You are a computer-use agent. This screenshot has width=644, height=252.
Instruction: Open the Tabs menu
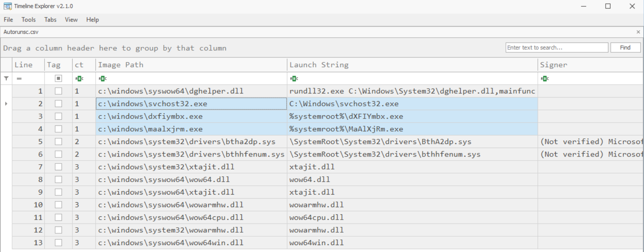coord(50,19)
